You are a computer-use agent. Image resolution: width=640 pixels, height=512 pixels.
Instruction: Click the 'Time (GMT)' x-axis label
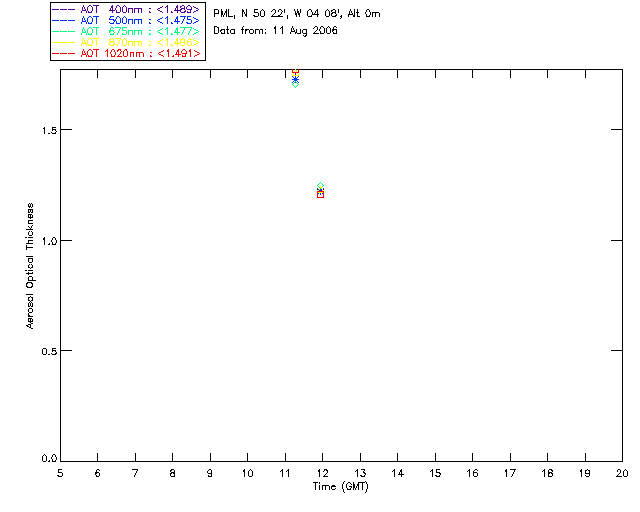pos(340,487)
